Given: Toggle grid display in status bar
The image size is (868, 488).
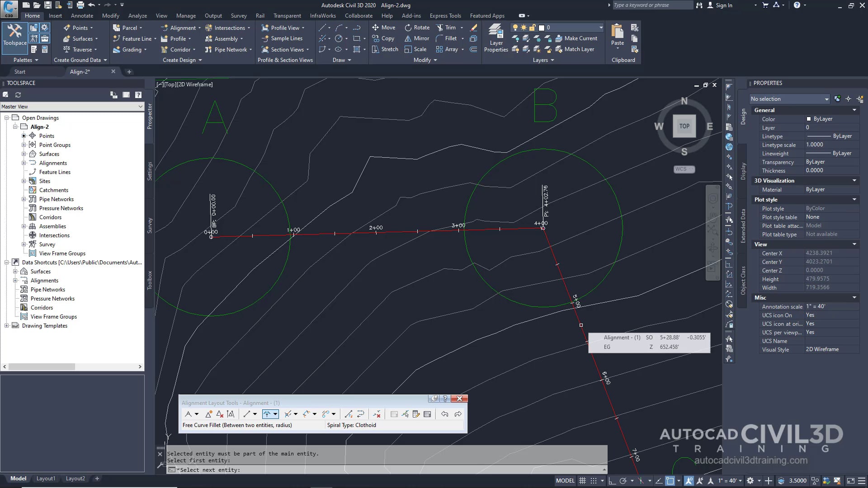Looking at the screenshot, I should (x=582, y=481).
